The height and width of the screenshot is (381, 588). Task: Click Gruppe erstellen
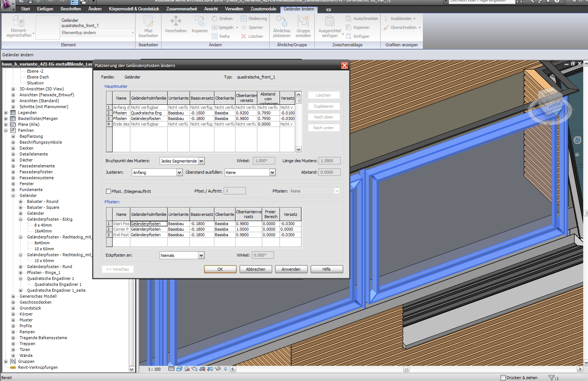pos(303,27)
